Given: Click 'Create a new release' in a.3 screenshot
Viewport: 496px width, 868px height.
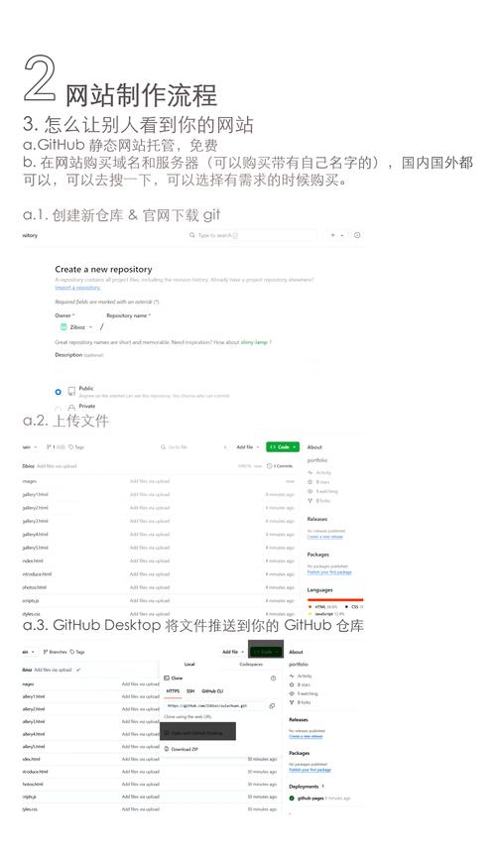Looking at the screenshot, I should click(307, 736).
